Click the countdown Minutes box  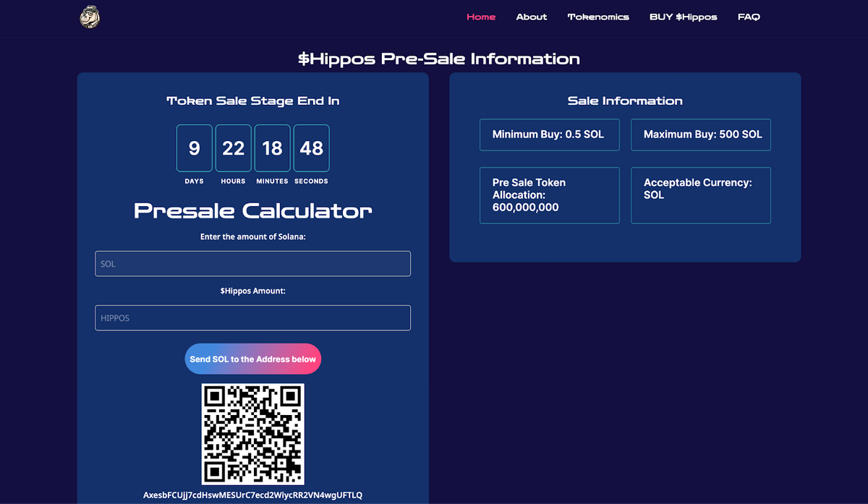tap(273, 148)
